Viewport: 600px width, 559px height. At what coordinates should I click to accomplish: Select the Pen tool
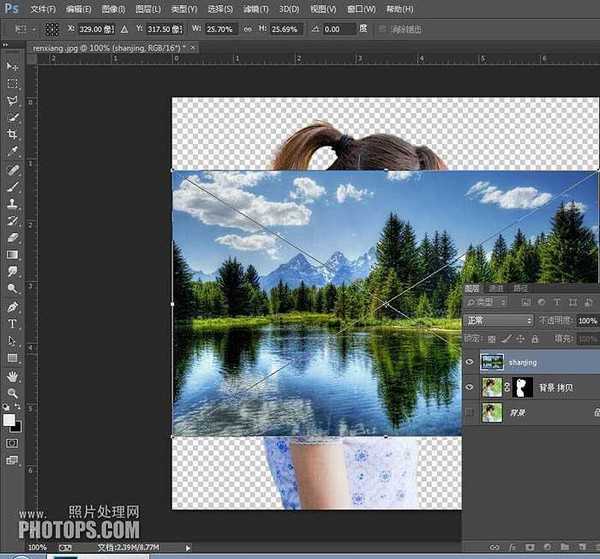13,307
